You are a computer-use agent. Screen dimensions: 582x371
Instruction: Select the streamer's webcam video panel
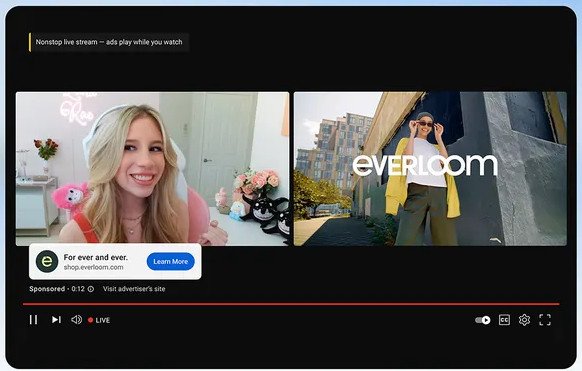coord(152,169)
